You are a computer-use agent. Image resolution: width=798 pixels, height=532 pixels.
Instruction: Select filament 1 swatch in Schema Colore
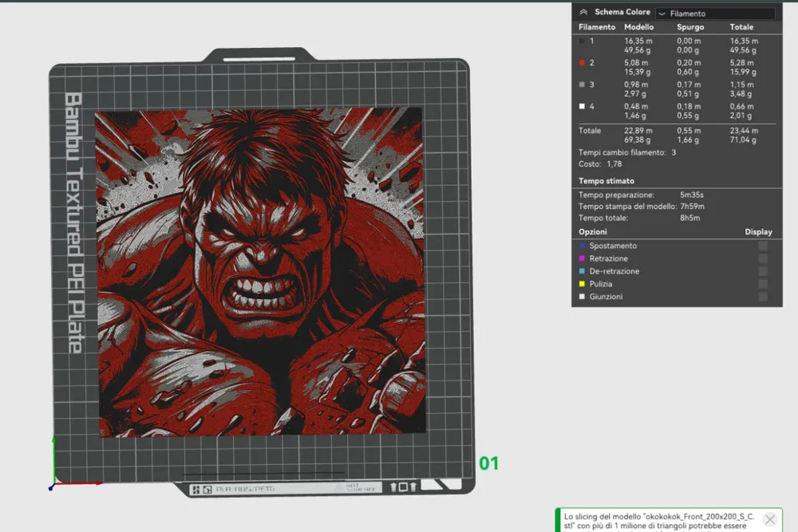tap(582, 41)
